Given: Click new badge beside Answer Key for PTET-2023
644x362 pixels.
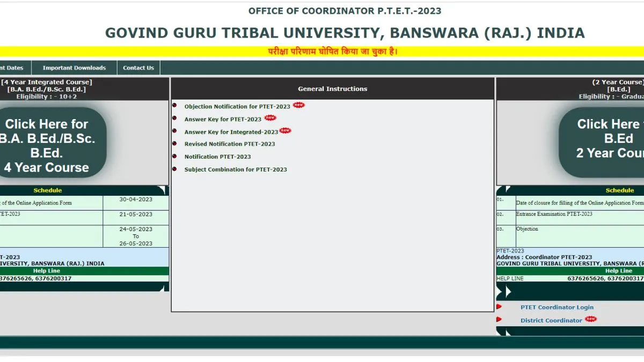Looking at the screenshot, I should pyautogui.click(x=270, y=118).
